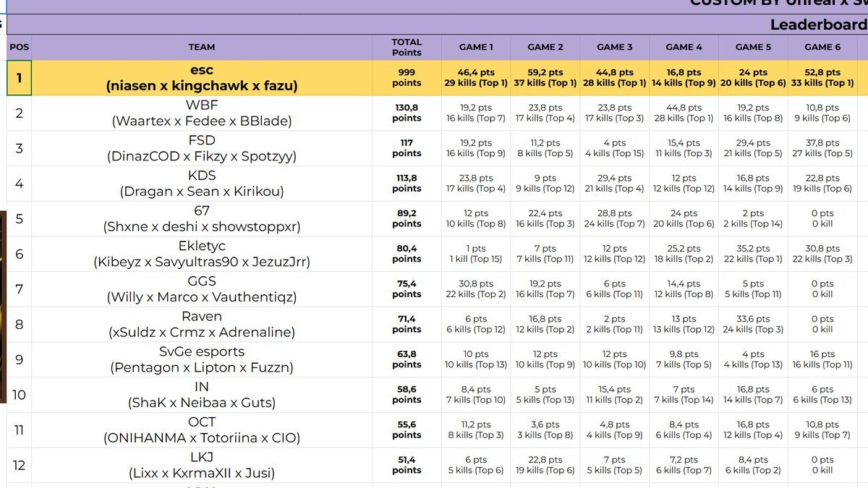The height and width of the screenshot is (488, 868).
Task: Select the WBF team name cell
Action: (x=202, y=114)
